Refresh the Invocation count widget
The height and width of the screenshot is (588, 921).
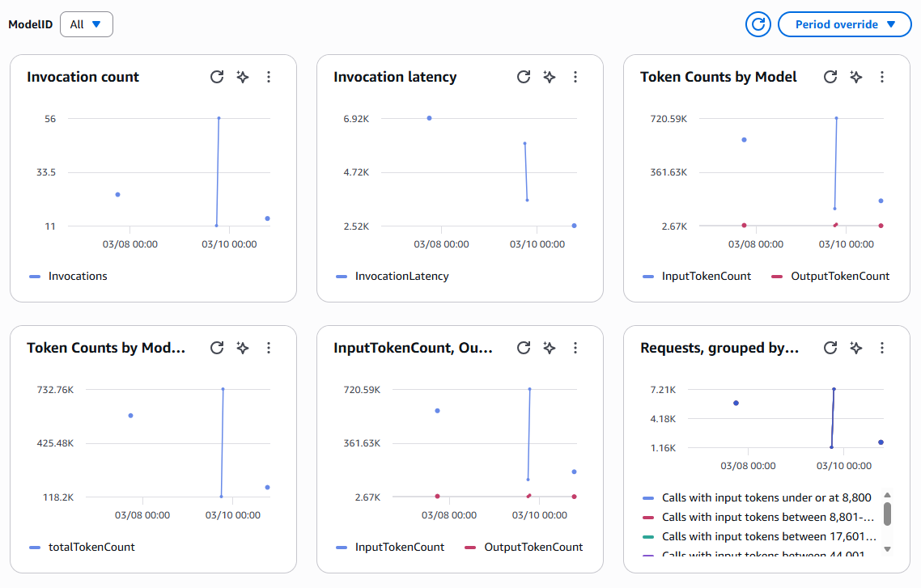(217, 77)
